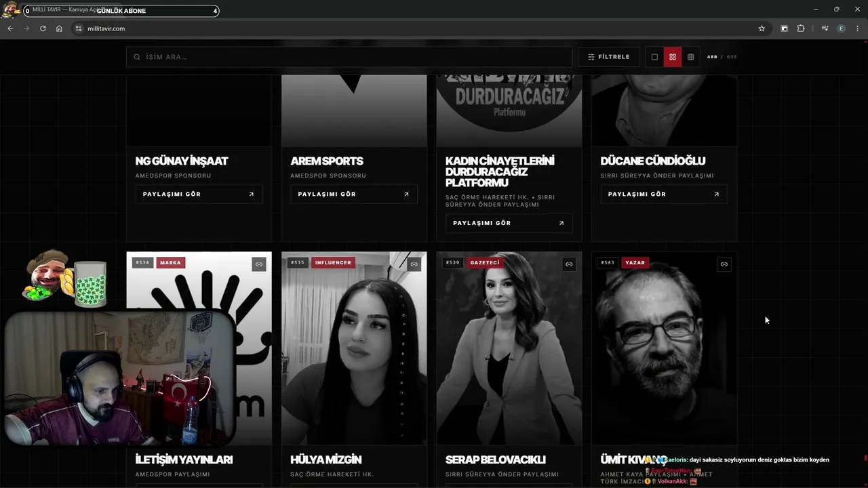The image size is (868, 488).
Task: Switch to single-column card view
Action: (654, 57)
